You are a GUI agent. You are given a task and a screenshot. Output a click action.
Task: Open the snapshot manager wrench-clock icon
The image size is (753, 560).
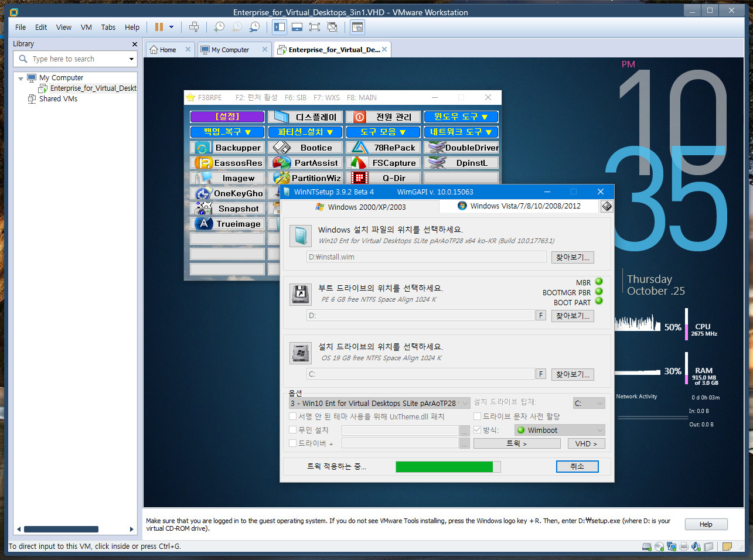[254, 27]
